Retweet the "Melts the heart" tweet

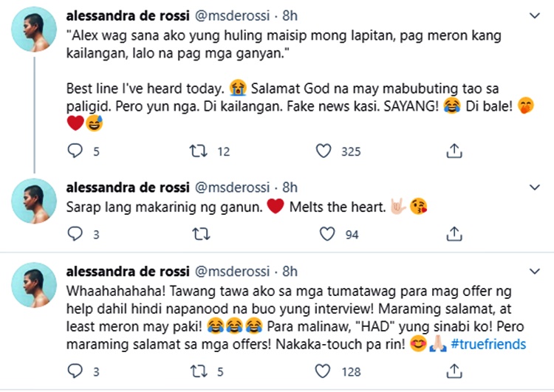198,235
